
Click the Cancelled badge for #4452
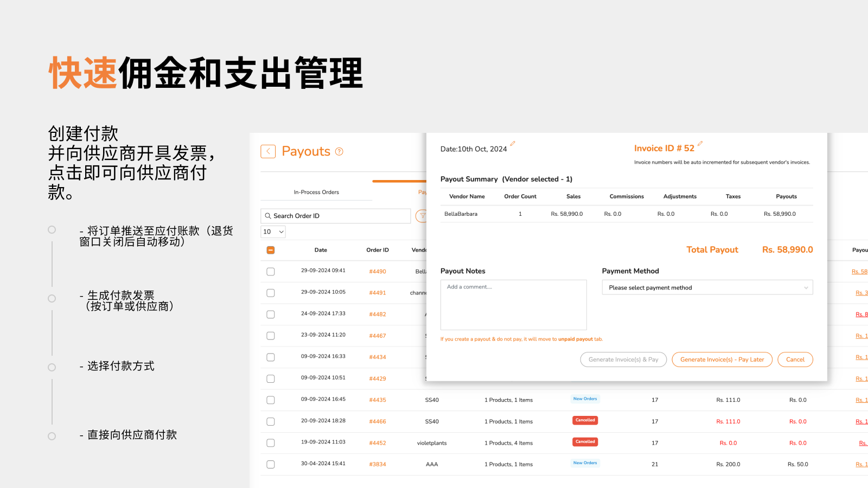pos(585,442)
